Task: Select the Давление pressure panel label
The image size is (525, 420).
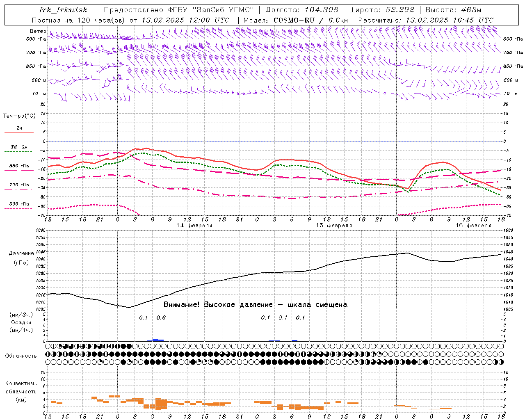Action: 21,253
